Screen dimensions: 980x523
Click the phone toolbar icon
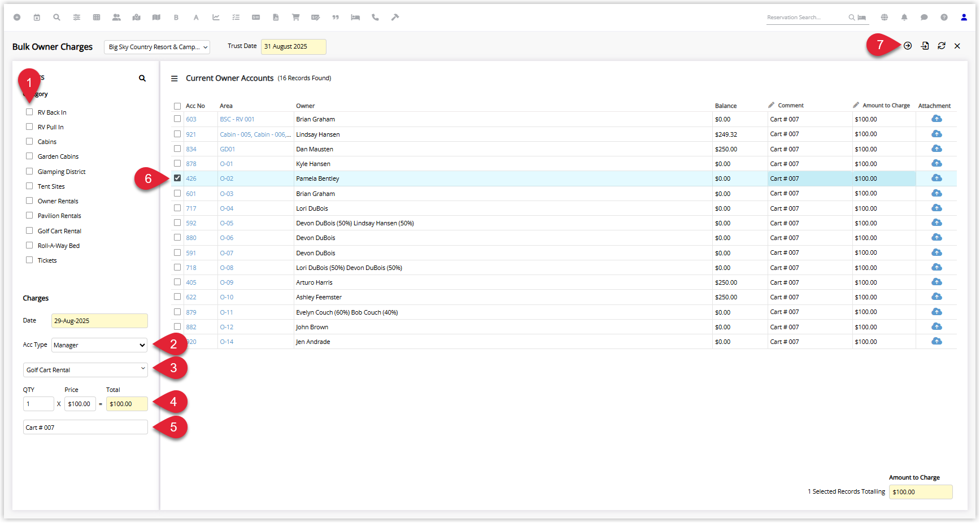tap(375, 18)
